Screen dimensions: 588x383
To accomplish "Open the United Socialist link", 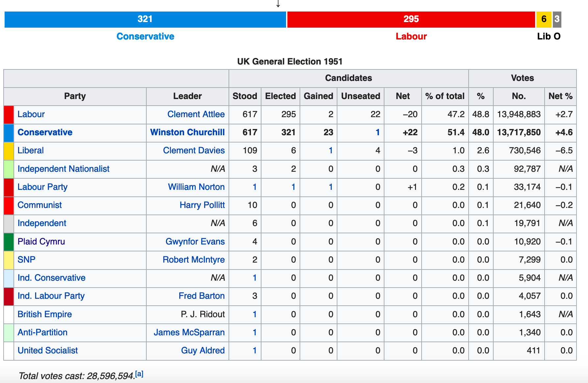I will (48, 350).
